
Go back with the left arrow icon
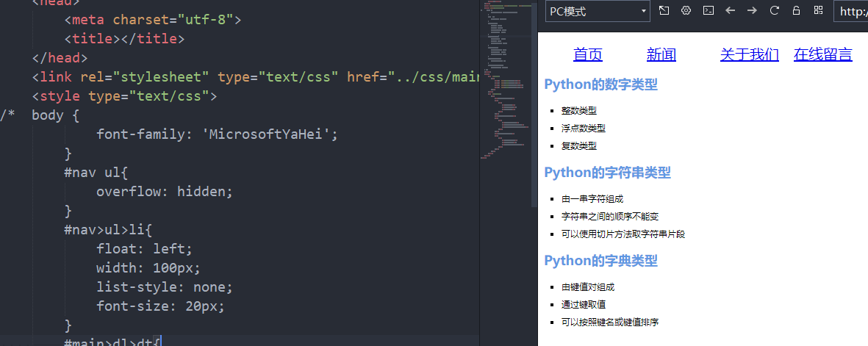coord(730,10)
